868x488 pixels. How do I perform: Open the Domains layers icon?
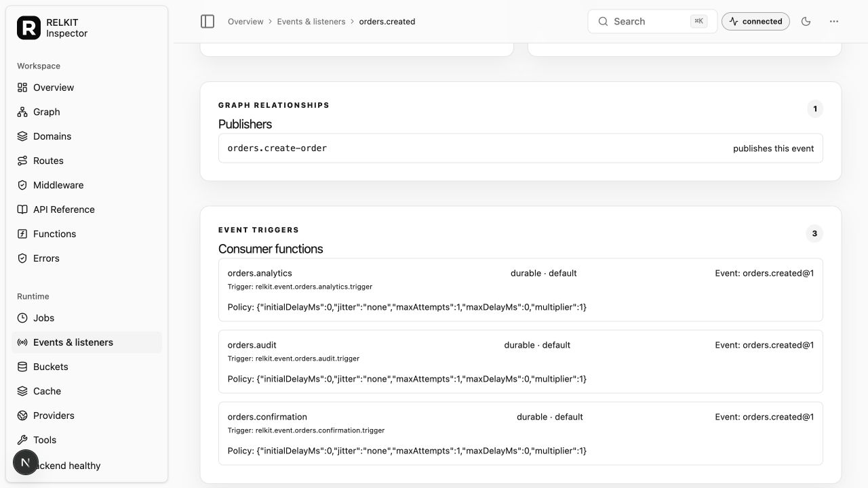pos(22,136)
